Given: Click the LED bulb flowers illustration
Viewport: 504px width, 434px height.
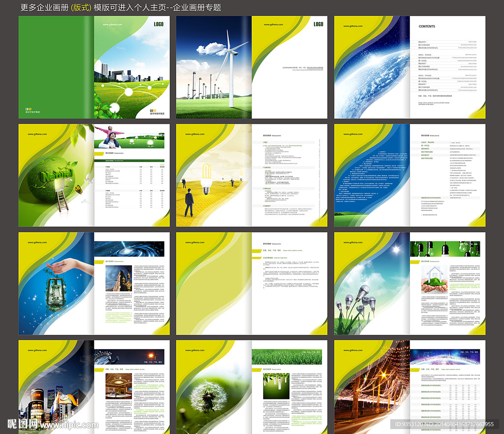Looking at the screenshot, I should 358,305.
